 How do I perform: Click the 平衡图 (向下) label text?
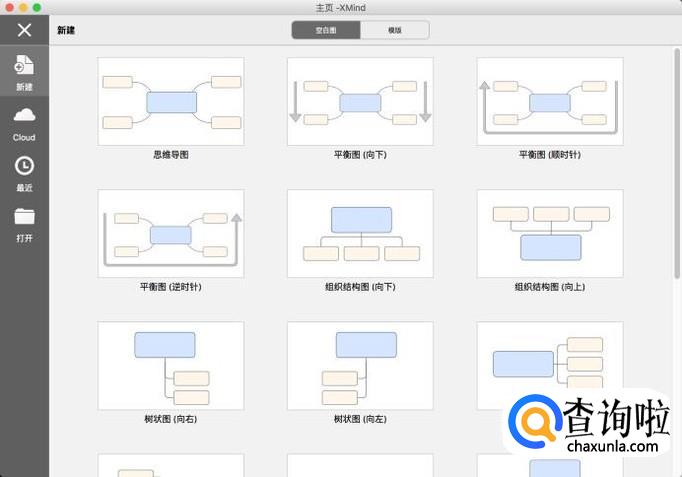[x=360, y=155]
